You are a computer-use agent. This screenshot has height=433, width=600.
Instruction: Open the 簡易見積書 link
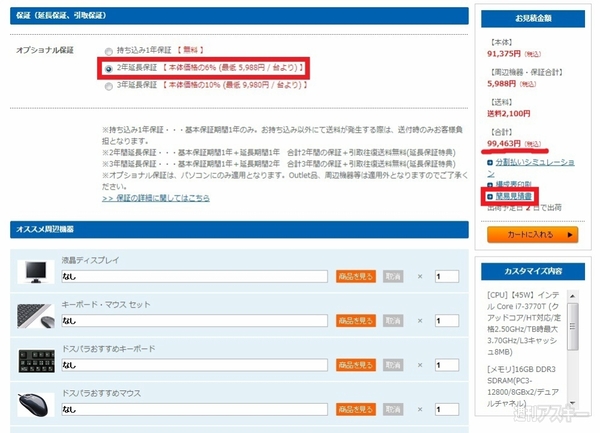(514, 196)
